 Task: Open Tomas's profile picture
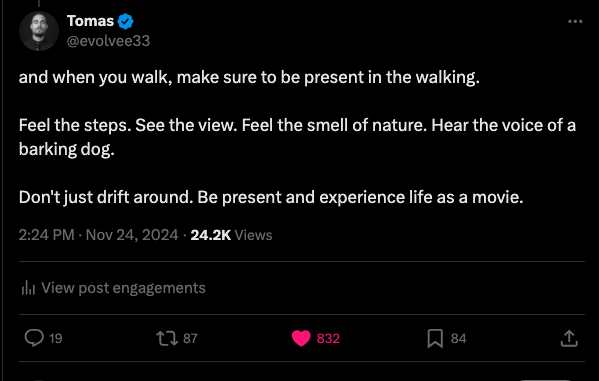pyautogui.click(x=39, y=31)
